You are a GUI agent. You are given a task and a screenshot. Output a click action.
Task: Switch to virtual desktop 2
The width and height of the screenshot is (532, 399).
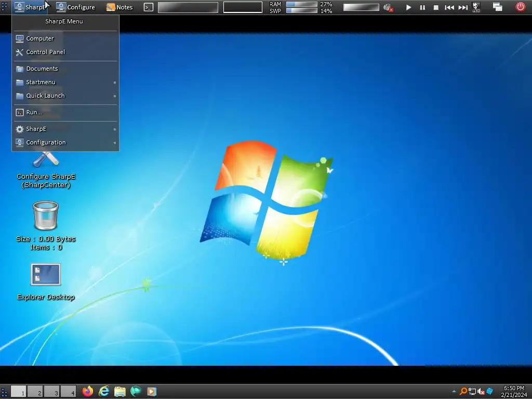click(35, 392)
